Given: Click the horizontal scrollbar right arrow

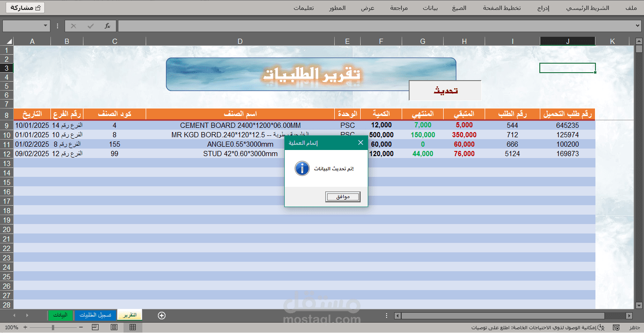Looking at the screenshot, I should (629, 316).
